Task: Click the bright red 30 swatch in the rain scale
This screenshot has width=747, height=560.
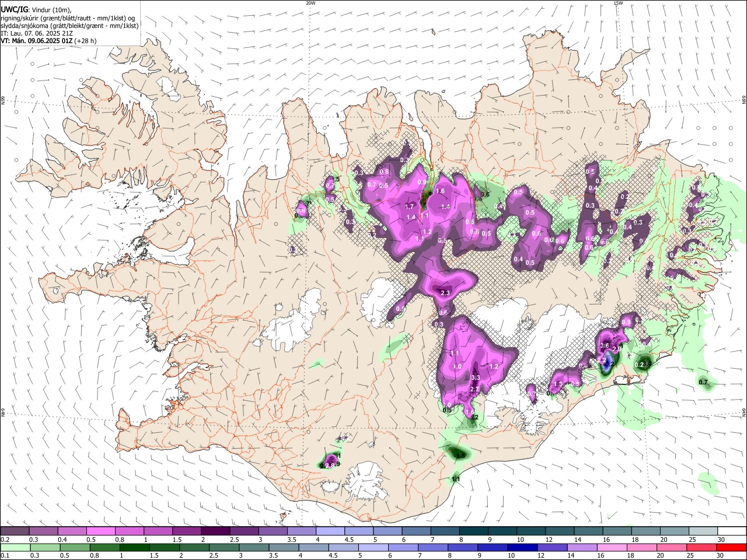Action: [731, 548]
